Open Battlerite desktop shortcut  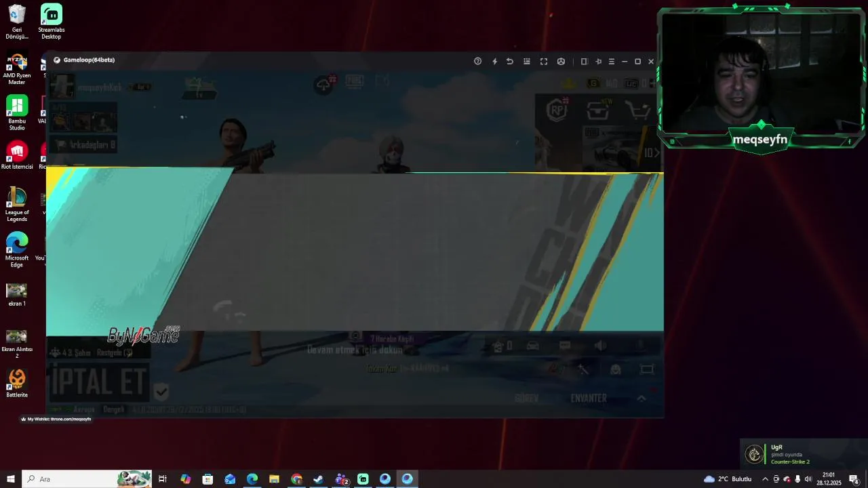pyautogui.click(x=17, y=384)
